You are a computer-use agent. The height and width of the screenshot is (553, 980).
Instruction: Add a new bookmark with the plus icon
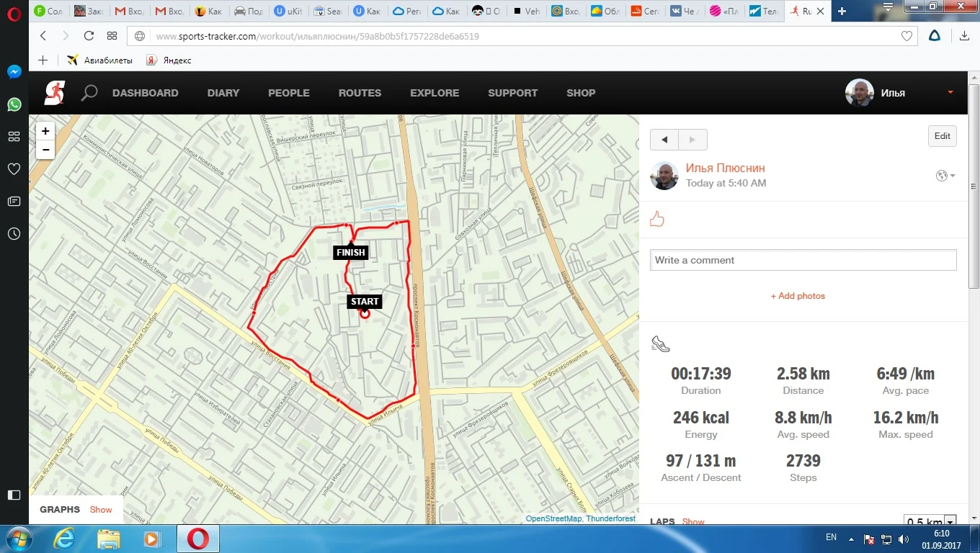(x=43, y=60)
